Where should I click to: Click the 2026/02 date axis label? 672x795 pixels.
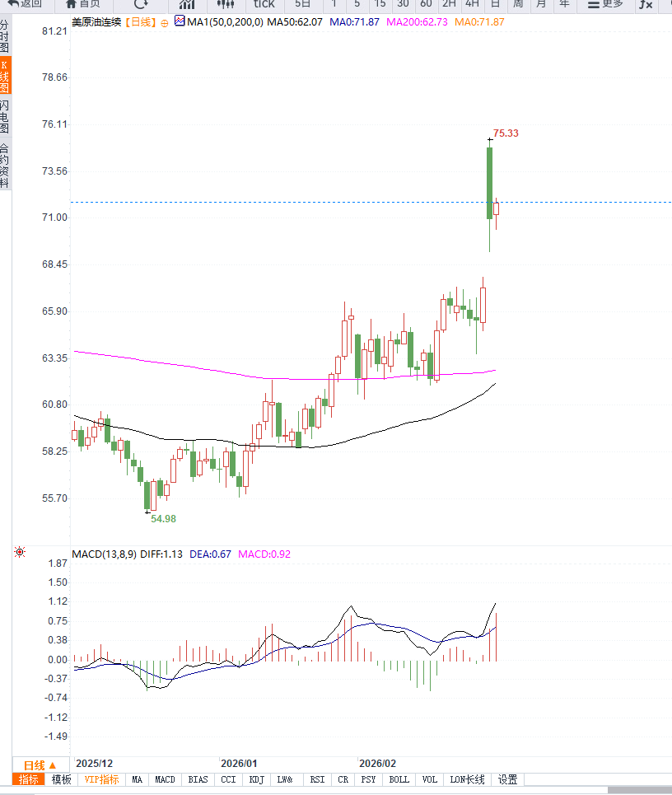pyautogui.click(x=377, y=764)
